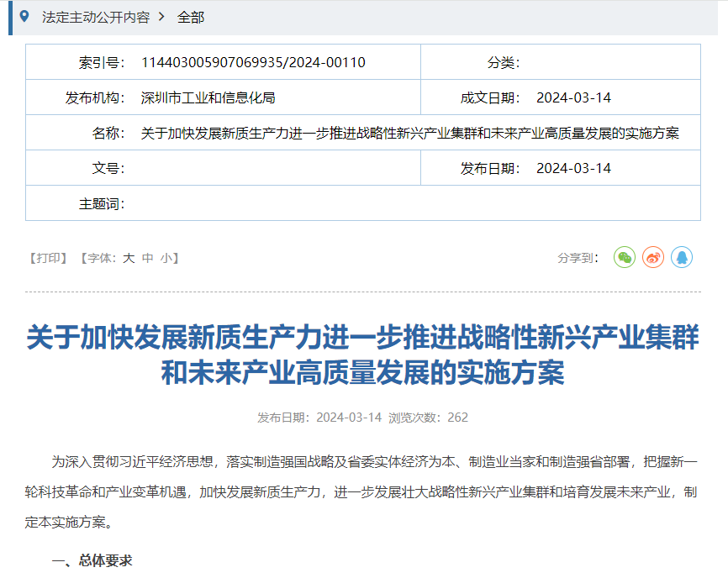Click publisher 深圳市工业和信息化局

(208, 98)
